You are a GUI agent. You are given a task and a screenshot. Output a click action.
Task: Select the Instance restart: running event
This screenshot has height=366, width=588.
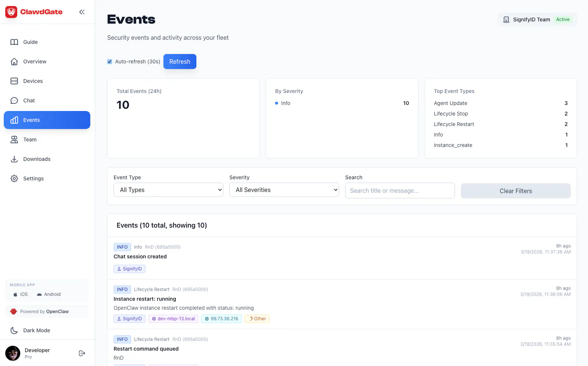tap(342, 304)
